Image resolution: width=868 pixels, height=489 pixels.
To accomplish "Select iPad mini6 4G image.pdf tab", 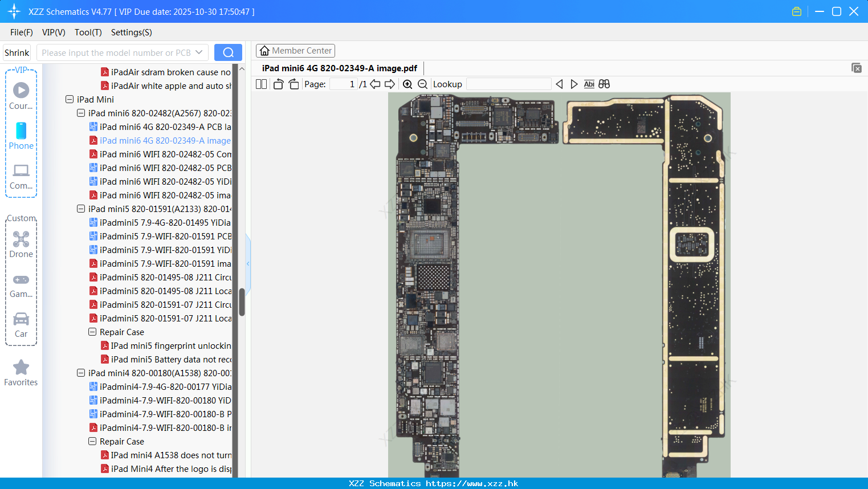I will point(340,68).
